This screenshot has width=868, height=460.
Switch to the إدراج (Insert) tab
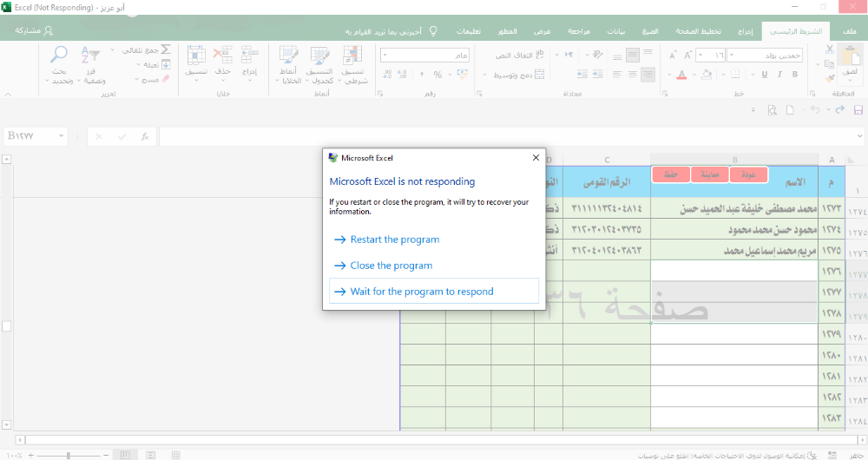745,31
